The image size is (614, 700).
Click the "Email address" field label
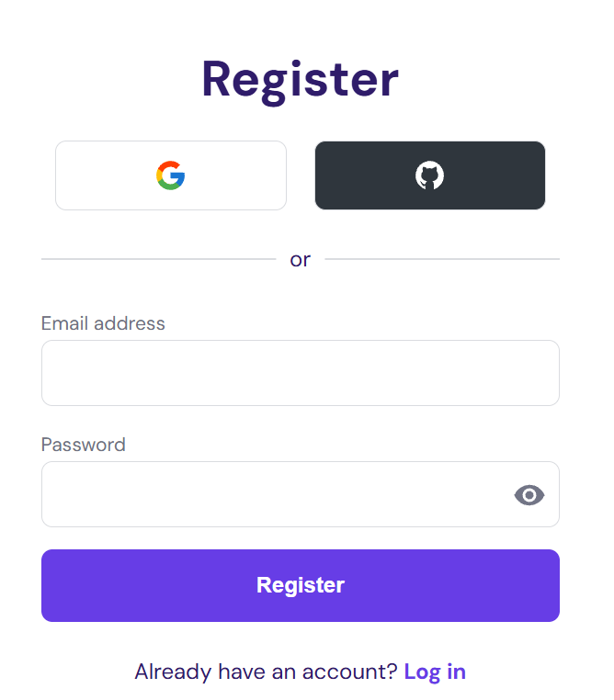tap(103, 323)
